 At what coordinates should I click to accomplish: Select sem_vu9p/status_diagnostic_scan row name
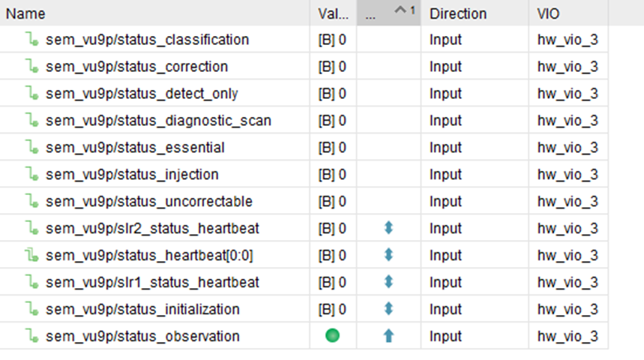[x=158, y=121]
